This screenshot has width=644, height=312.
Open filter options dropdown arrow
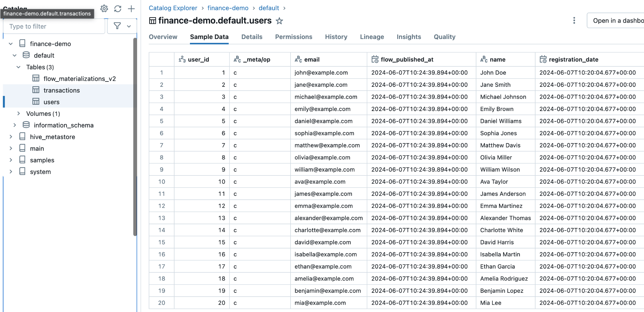[129, 26]
